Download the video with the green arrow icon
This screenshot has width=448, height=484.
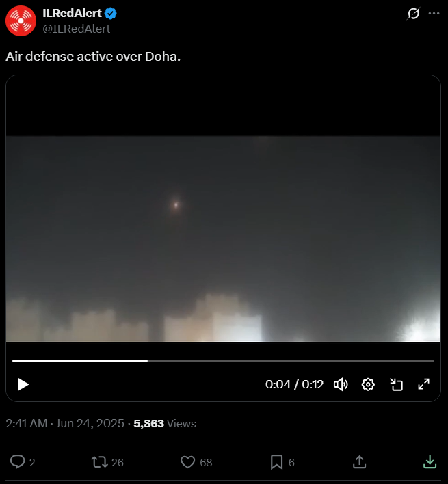(430, 461)
